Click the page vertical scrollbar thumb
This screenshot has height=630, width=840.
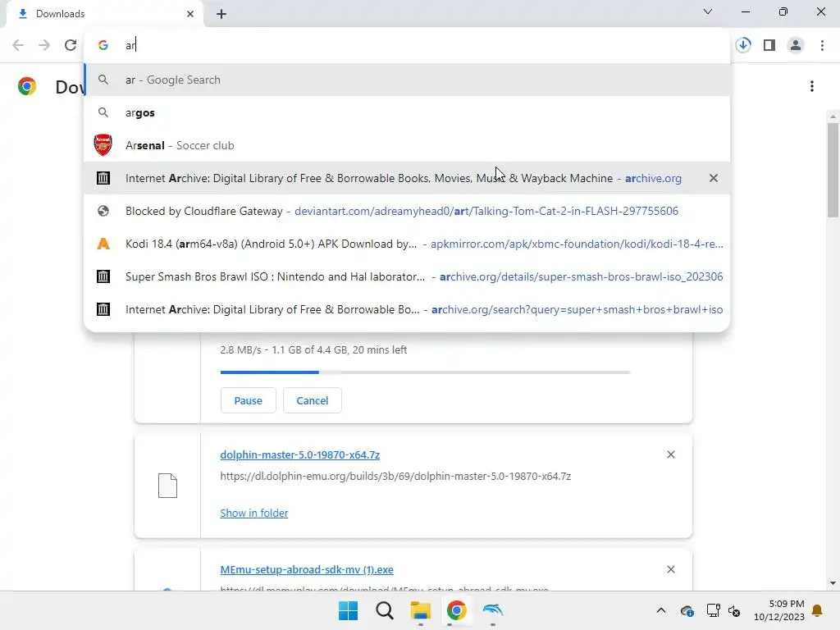click(833, 170)
